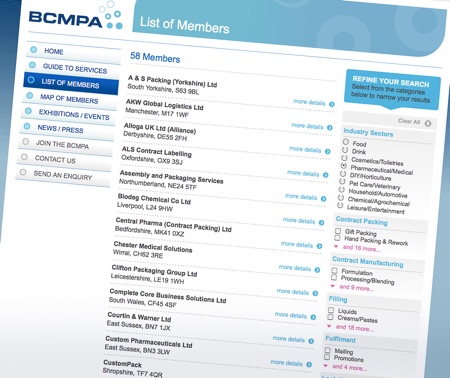
Task: Open MAP OF MEMBERS menu item
Action: (x=70, y=99)
